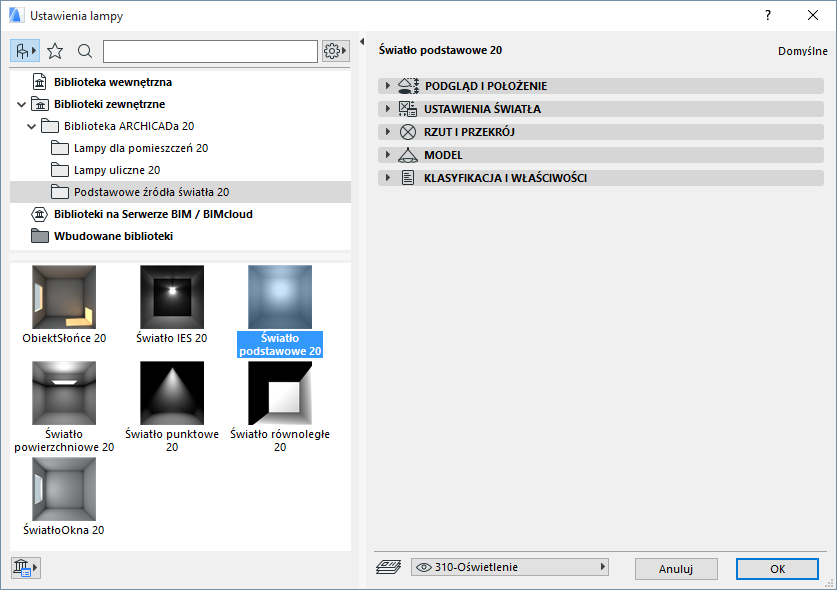Screen dimensions: 837x590
Task: Expand the USTAWIENIA ŚWIATŁA section
Action: pyautogui.click(x=387, y=108)
